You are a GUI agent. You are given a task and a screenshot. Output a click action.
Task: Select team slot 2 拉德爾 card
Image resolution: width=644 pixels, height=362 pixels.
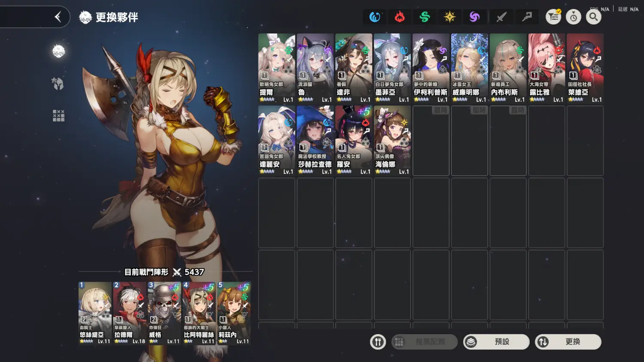(x=129, y=313)
